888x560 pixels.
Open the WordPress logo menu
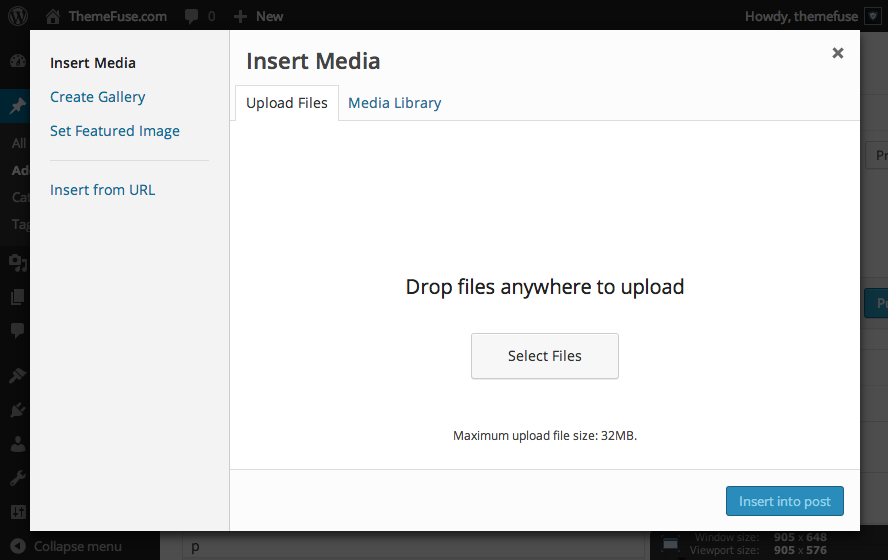click(x=18, y=16)
